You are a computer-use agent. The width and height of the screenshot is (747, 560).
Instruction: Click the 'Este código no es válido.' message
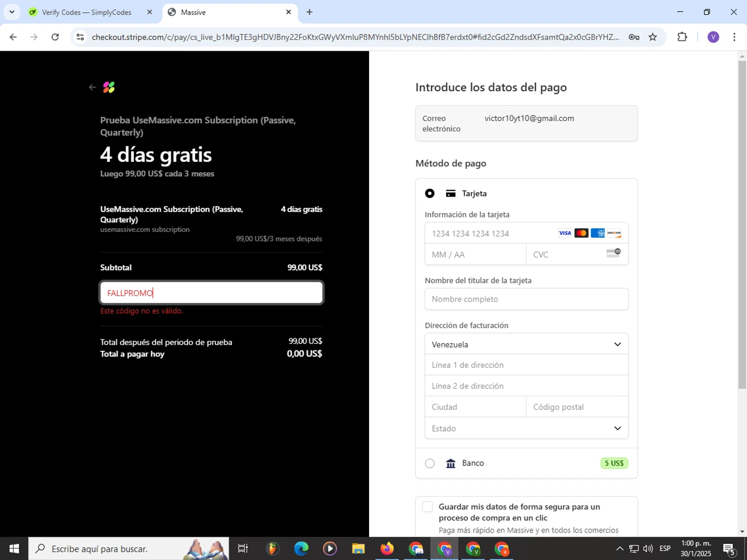pos(141,311)
